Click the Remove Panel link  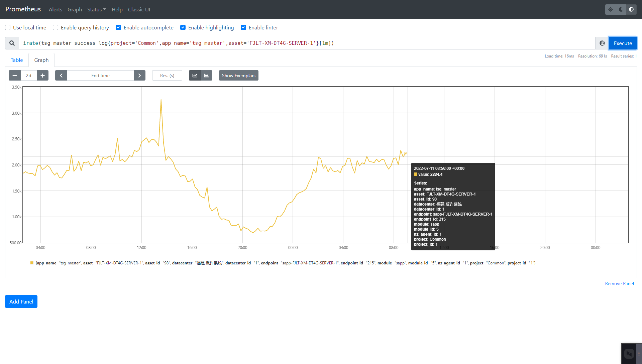click(619, 283)
